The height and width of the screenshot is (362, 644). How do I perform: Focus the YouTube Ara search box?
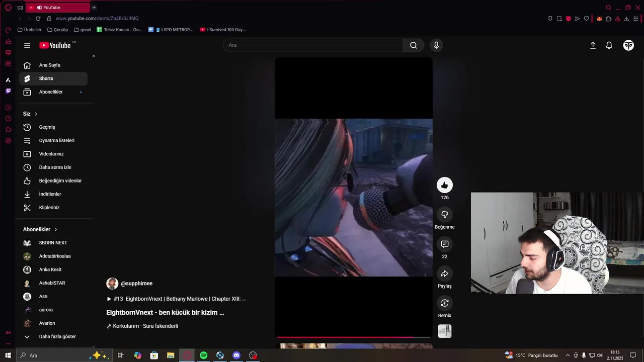tap(313, 45)
